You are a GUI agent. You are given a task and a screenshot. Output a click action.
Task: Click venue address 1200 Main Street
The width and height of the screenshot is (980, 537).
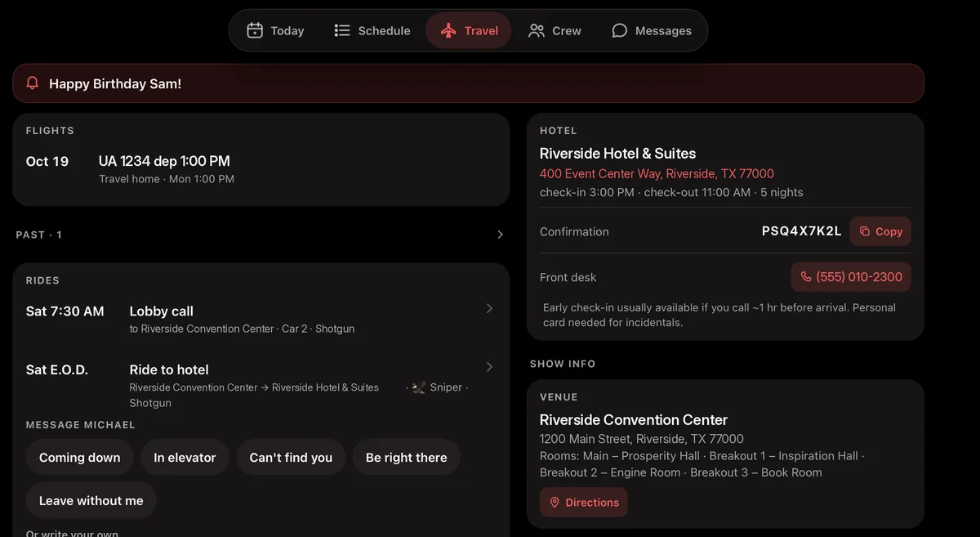(x=642, y=439)
